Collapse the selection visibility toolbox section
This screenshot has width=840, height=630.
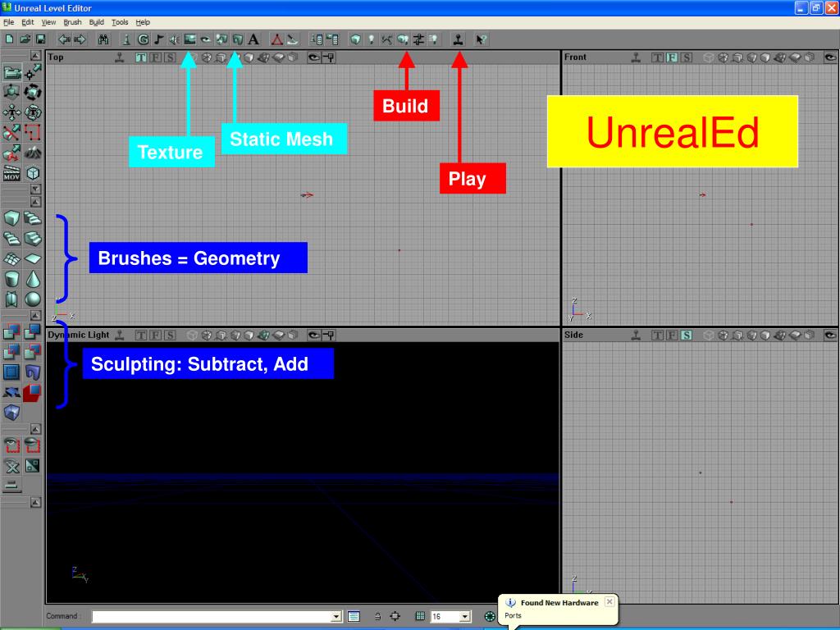point(35,428)
